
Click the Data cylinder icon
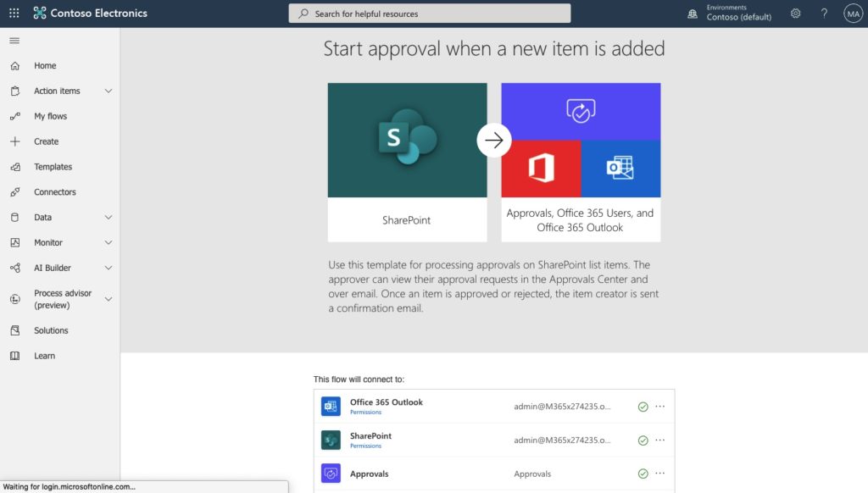(x=15, y=218)
